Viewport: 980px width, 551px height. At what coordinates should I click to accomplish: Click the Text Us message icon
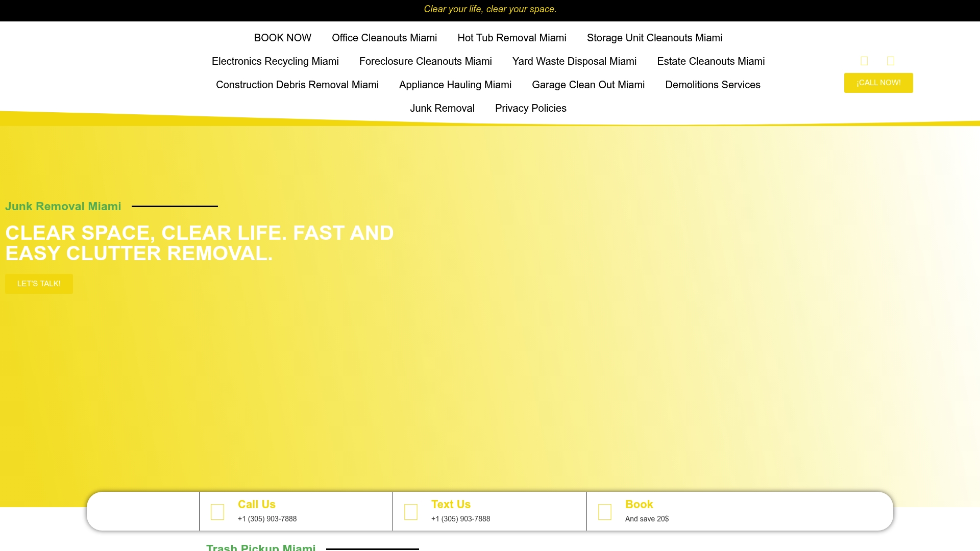411,512
